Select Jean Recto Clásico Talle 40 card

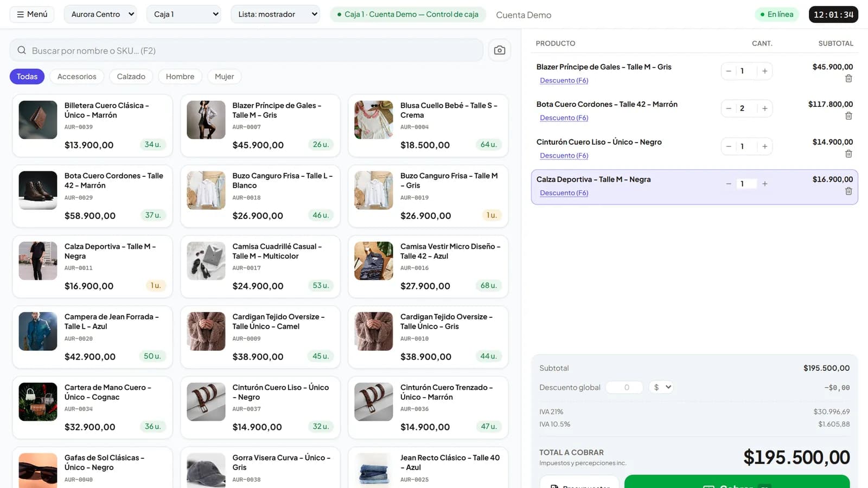428,468
